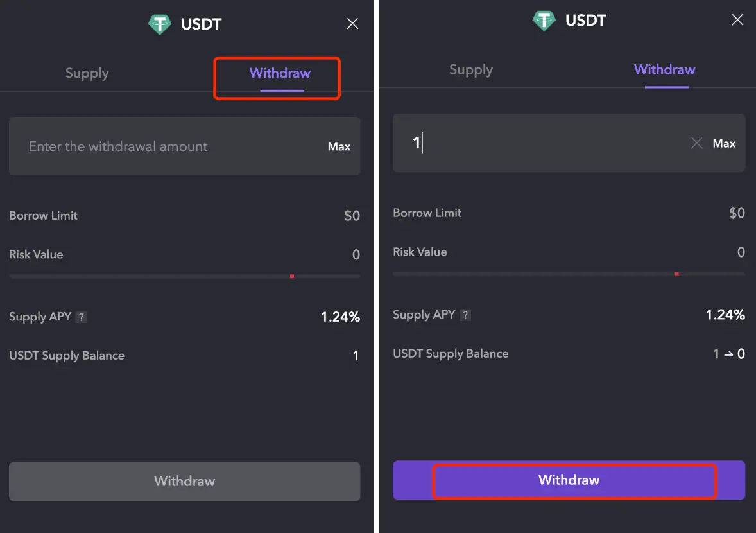Screen dimensions: 756x533
Task: Click the Risk Value slider marker in left panel
Action: (x=292, y=275)
